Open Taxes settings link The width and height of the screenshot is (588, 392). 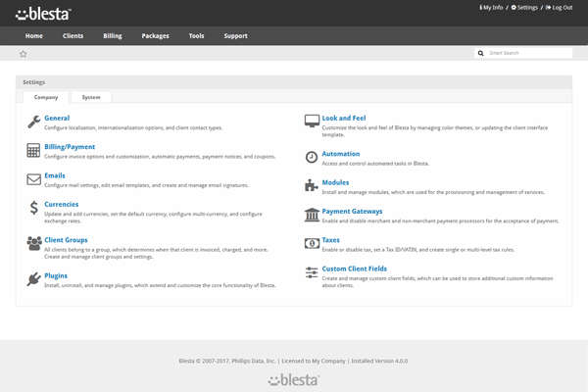[x=331, y=240]
